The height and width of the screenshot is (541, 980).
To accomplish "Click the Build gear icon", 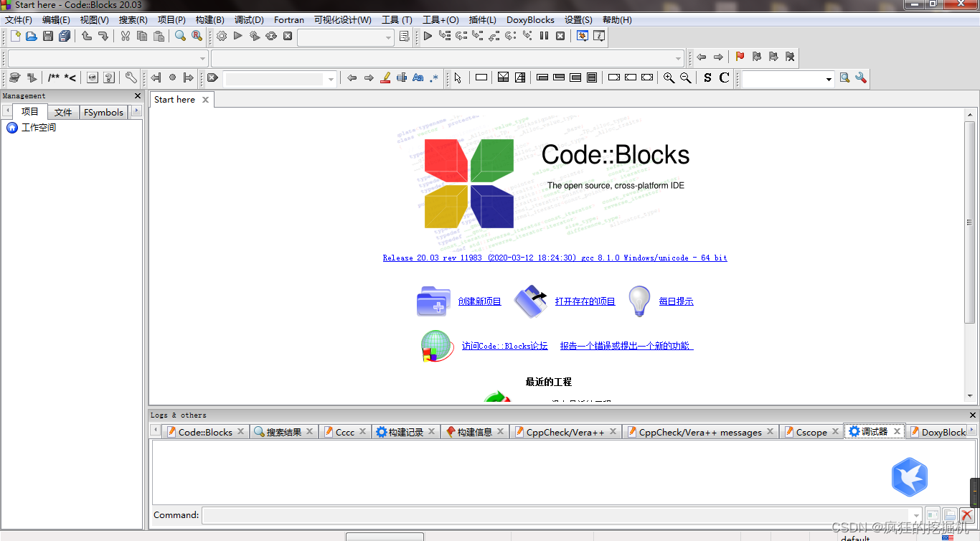I will coord(221,36).
